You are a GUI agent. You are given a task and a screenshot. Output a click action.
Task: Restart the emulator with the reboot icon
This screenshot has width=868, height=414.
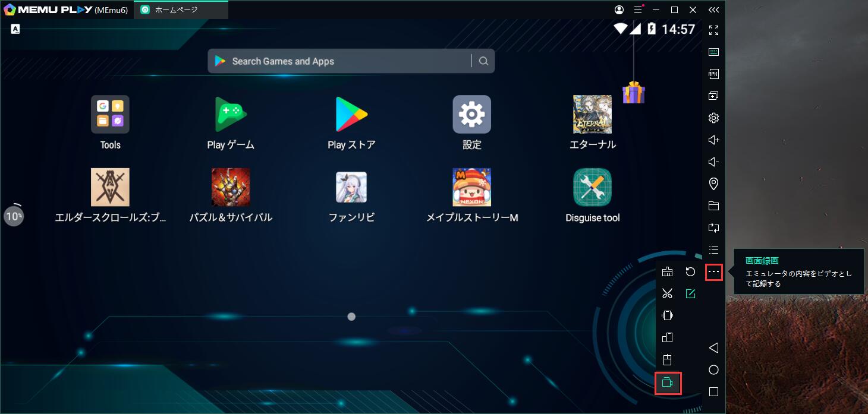[690, 271]
